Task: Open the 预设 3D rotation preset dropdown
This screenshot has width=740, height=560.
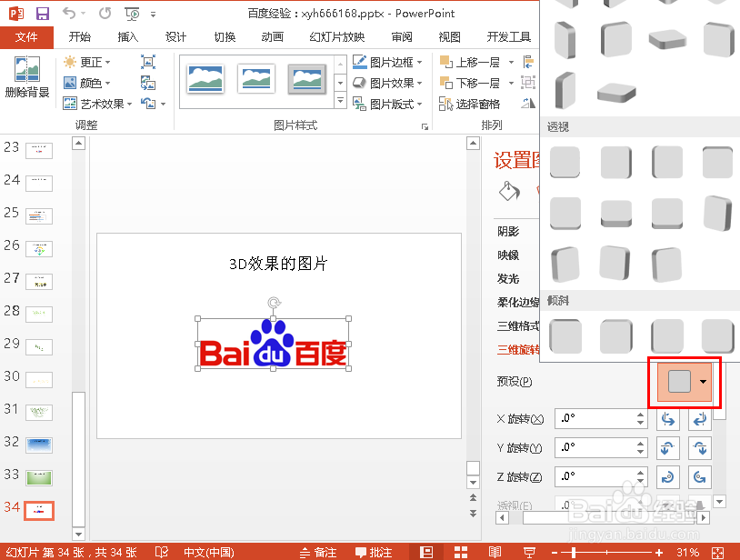Action: (x=685, y=382)
